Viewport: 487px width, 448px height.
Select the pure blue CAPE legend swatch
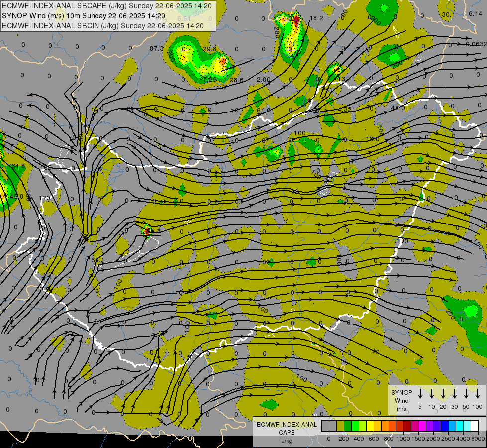click(444, 426)
